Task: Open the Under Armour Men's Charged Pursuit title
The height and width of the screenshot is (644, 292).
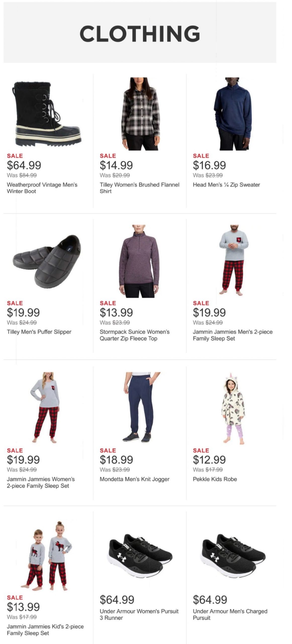Action: [230, 615]
